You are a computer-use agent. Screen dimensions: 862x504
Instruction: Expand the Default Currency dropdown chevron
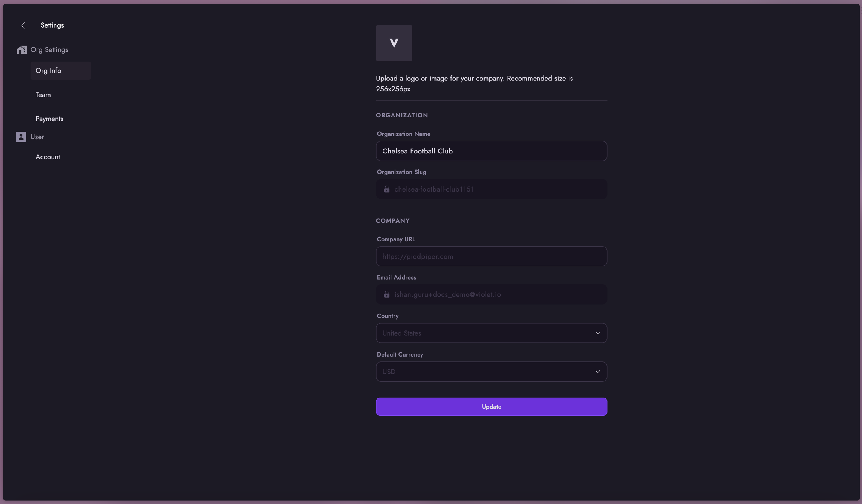[x=597, y=372]
